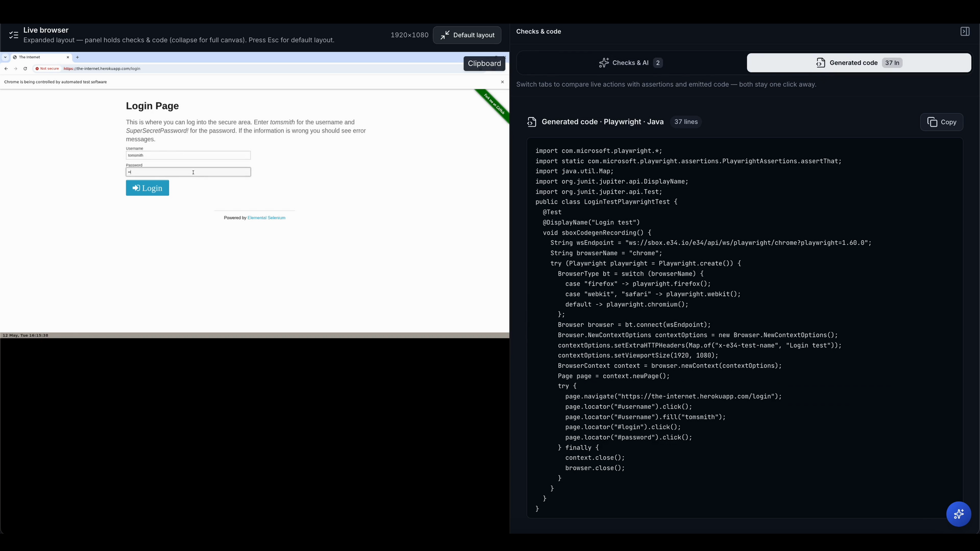Click the Not secure site info badge
The image size is (980, 551).
tap(47, 68)
